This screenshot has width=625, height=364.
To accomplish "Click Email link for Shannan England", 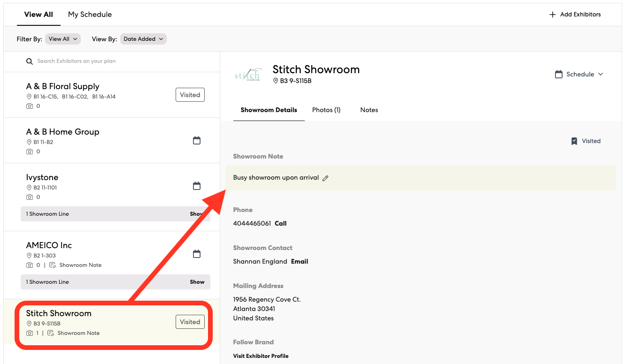I will [x=300, y=261].
